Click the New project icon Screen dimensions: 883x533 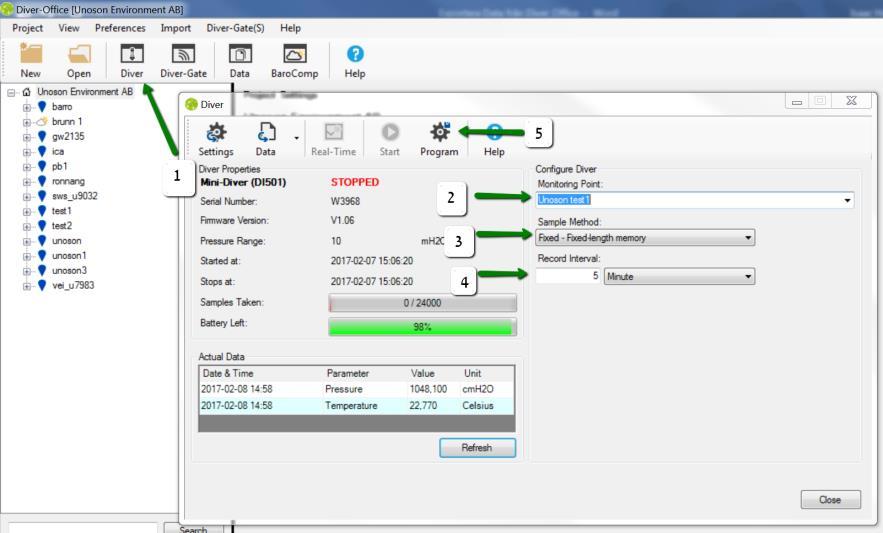(30, 54)
